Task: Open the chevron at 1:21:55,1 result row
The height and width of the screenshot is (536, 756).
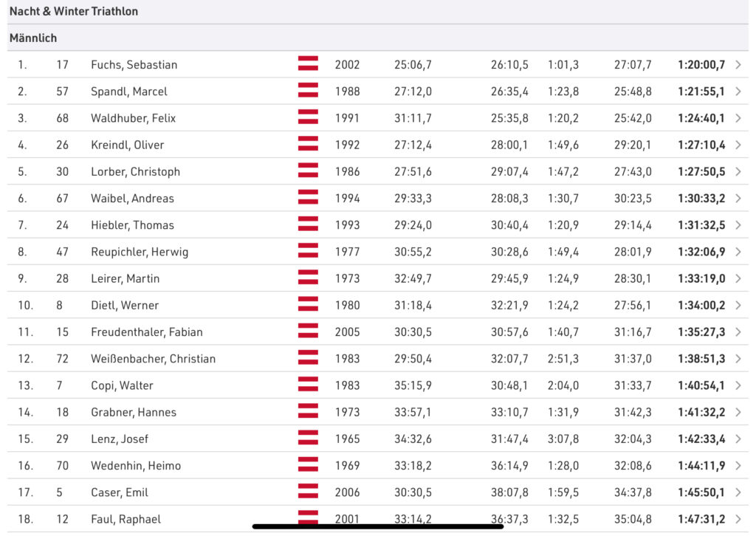Action: point(738,92)
